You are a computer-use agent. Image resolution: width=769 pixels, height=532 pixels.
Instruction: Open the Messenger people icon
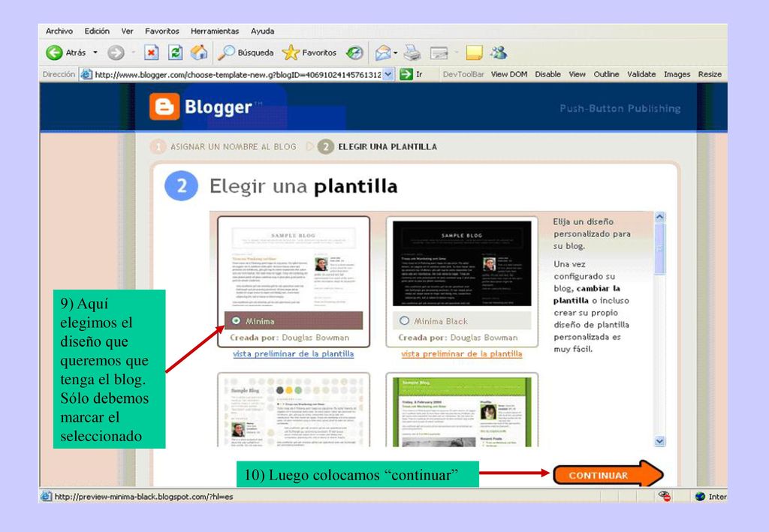pos(499,53)
